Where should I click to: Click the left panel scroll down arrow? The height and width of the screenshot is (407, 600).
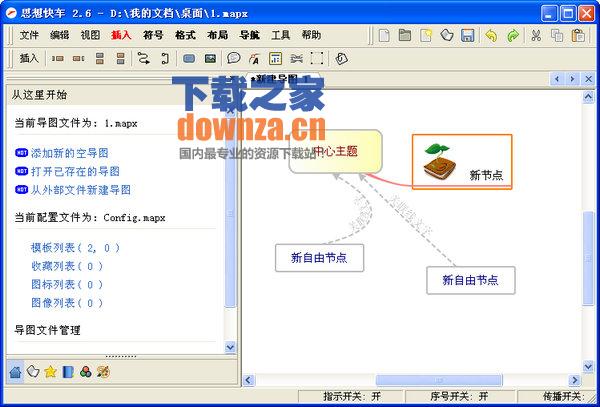(230, 347)
